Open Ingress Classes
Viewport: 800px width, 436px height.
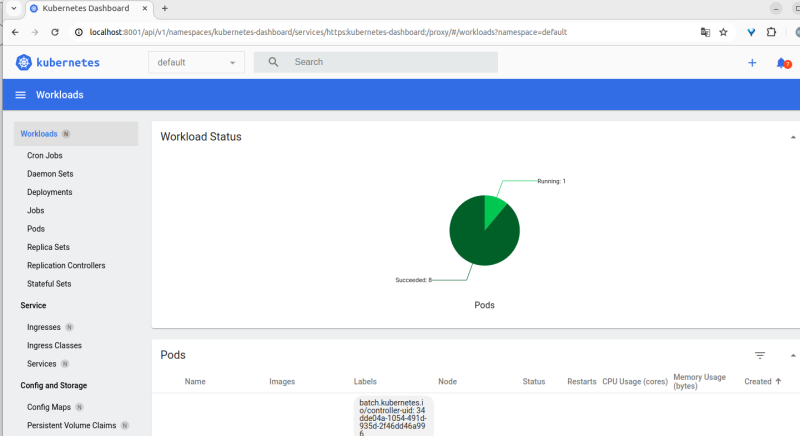coord(55,346)
